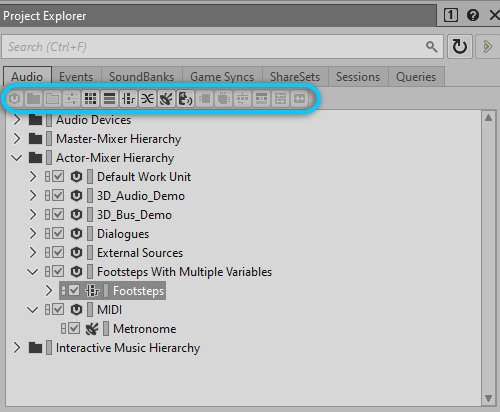Screen dimensions: 500x412
Task: Click the Random Container toolbar icon
Action: tap(91, 99)
